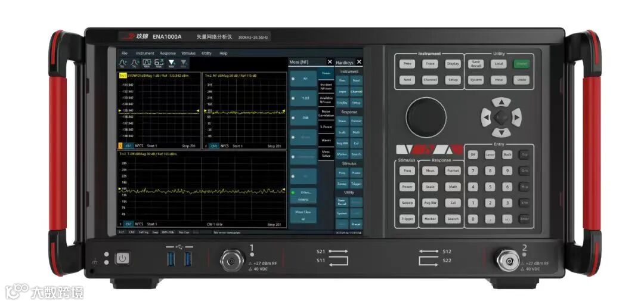644x304 pixels.
Task: Open the Response menu in the screen menu bar
Action: pyautogui.click(x=168, y=54)
